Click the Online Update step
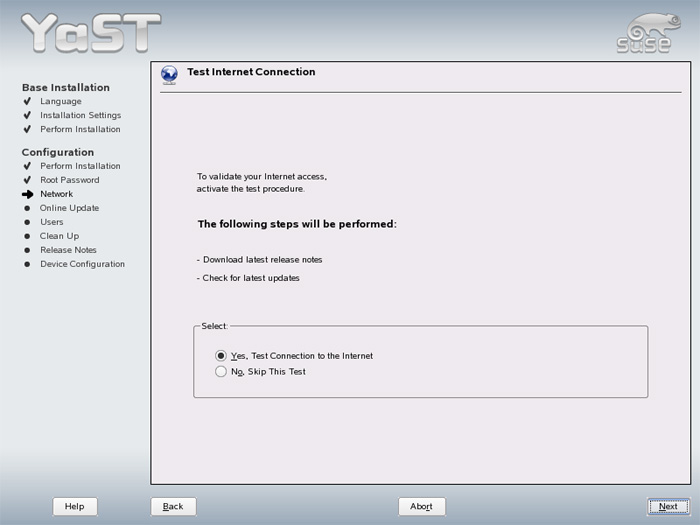Viewport: 700px width, 525px height. pyautogui.click(x=69, y=208)
